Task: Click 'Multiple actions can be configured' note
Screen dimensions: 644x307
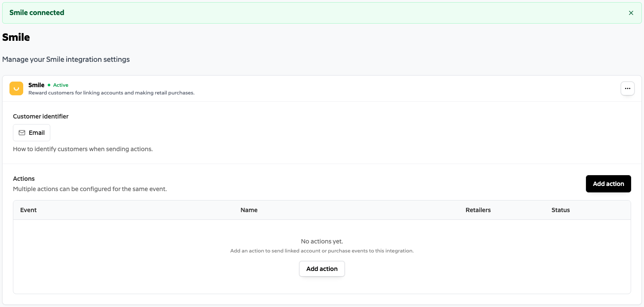Action: point(90,189)
